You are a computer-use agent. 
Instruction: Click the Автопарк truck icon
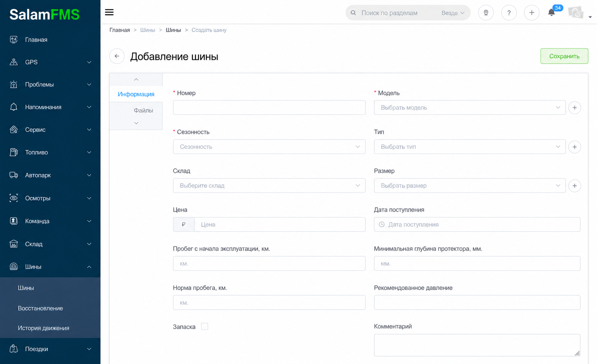[x=14, y=175]
